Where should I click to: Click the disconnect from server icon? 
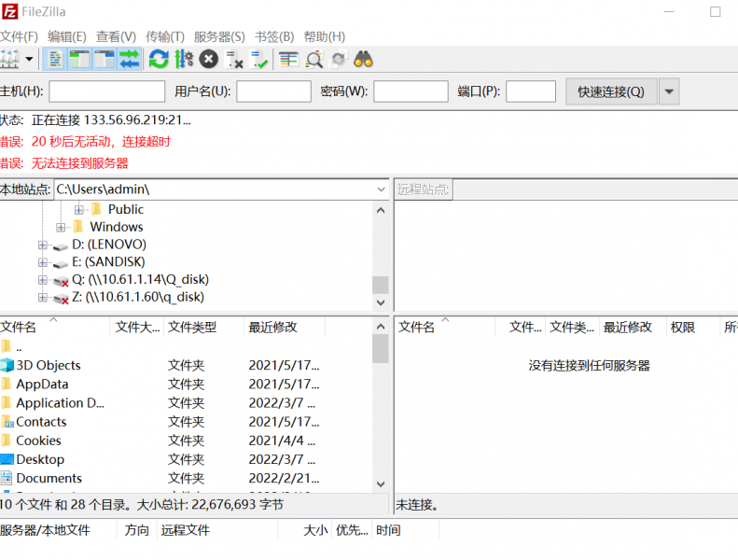click(x=234, y=60)
